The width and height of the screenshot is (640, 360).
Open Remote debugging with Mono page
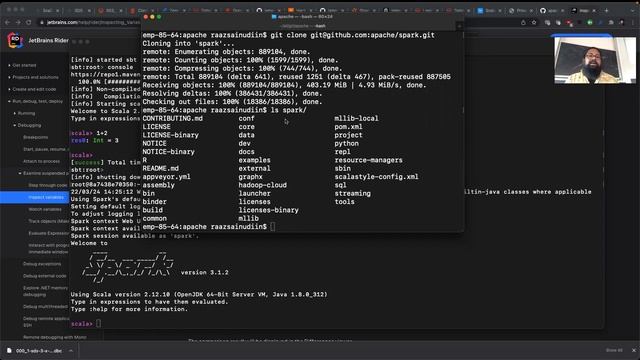tap(55, 337)
